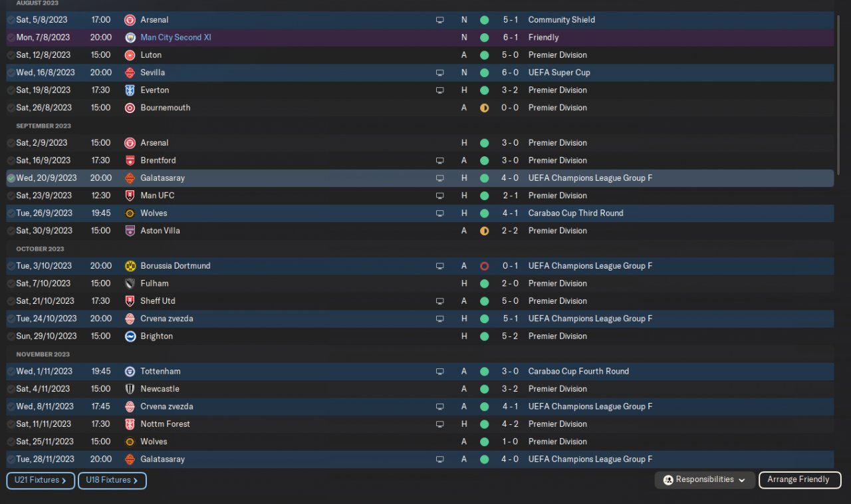Click the Tottenham club badge

click(x=130, y=372)
